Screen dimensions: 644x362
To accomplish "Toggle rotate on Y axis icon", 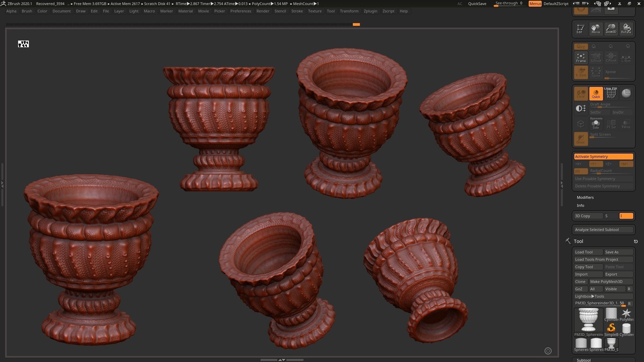I will click(611, 47).
